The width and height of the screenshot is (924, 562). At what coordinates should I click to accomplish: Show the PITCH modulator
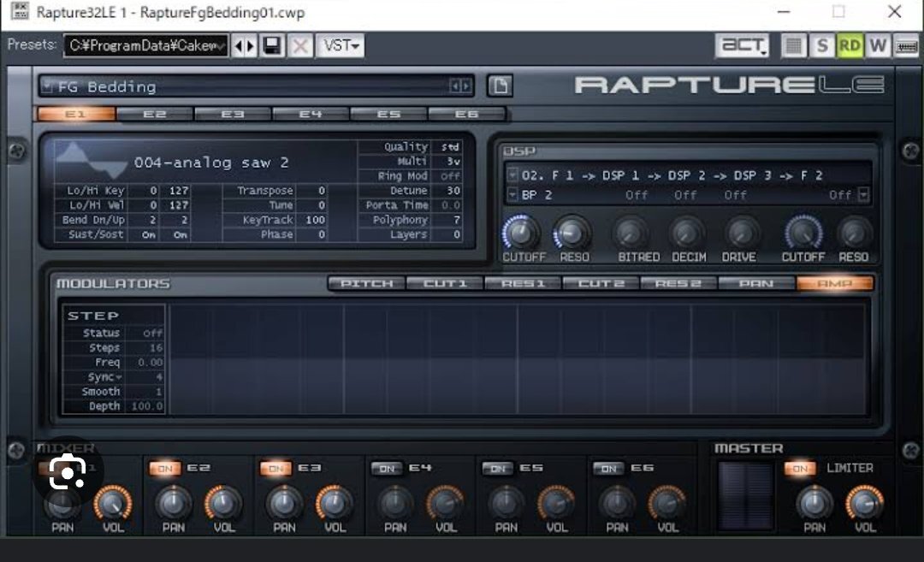pos(366,283)
